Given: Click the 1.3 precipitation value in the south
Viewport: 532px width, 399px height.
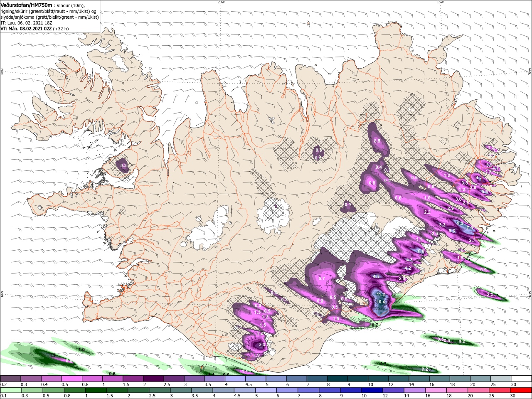Looking at the screenshot, I should (257, 312).
